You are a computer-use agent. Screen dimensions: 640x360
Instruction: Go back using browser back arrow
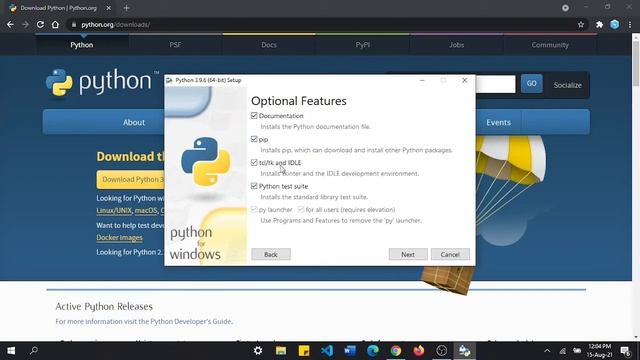10,24
